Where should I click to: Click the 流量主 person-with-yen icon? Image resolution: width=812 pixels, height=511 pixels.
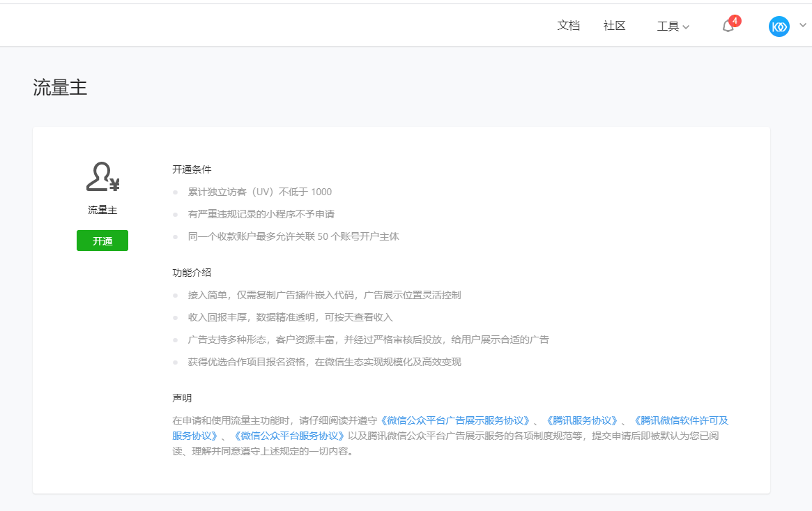pos(102,177)
